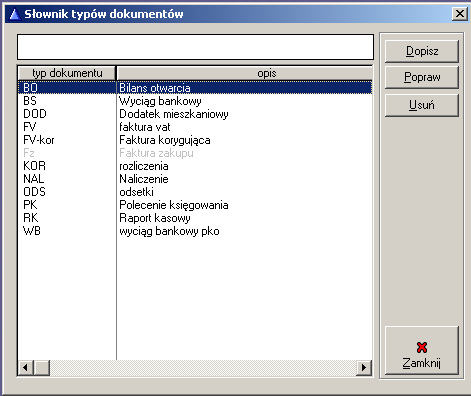471x396 pixels.
Task: Select the 'PK' document type cell
Action: [67, 205]
